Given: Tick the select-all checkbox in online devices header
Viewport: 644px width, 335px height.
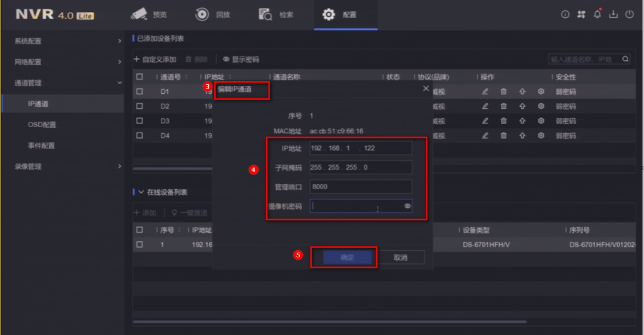Looking at the screenshot, I should click(x=140, y=230).
